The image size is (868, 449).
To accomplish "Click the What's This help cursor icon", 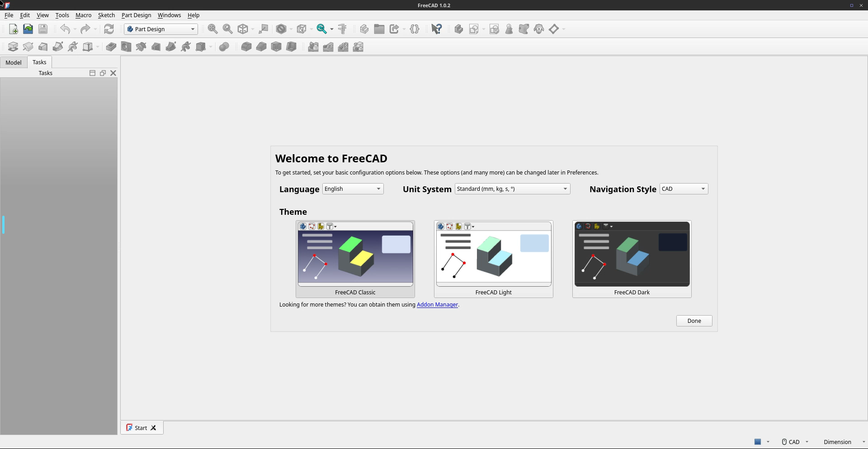I will (436, 29).
